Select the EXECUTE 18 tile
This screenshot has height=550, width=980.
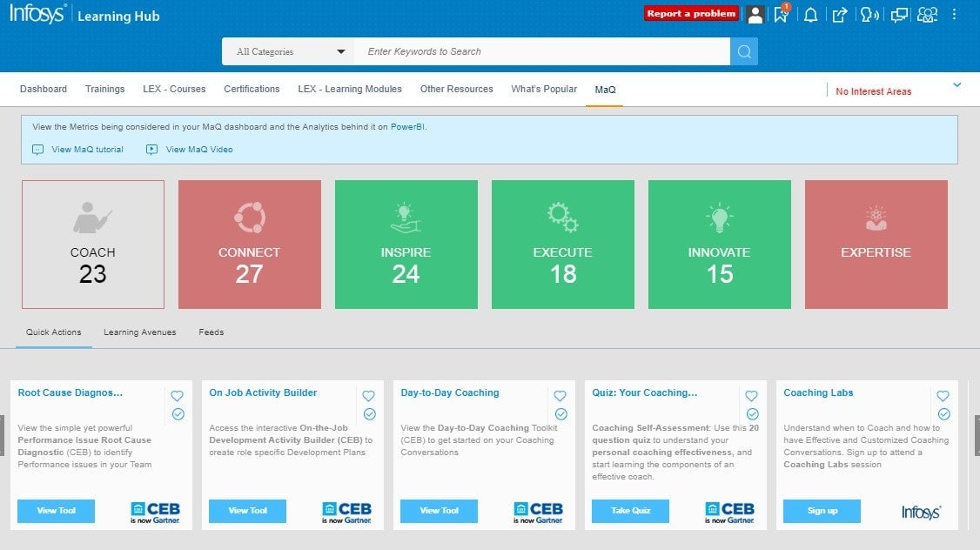[x=563, y=245]
